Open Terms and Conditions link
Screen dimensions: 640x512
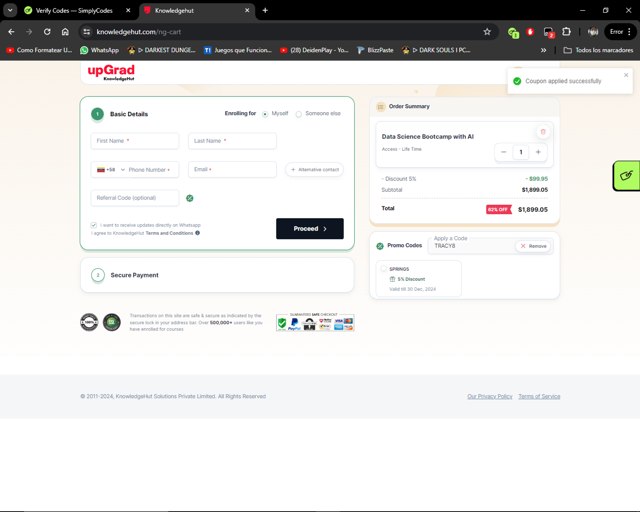pyautogui.click(x=169, y=233)
